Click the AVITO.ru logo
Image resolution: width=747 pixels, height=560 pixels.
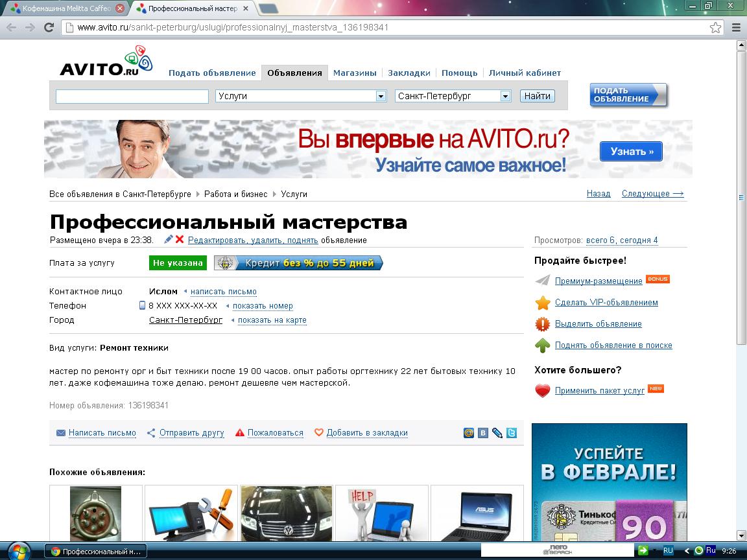coord(106,62)
